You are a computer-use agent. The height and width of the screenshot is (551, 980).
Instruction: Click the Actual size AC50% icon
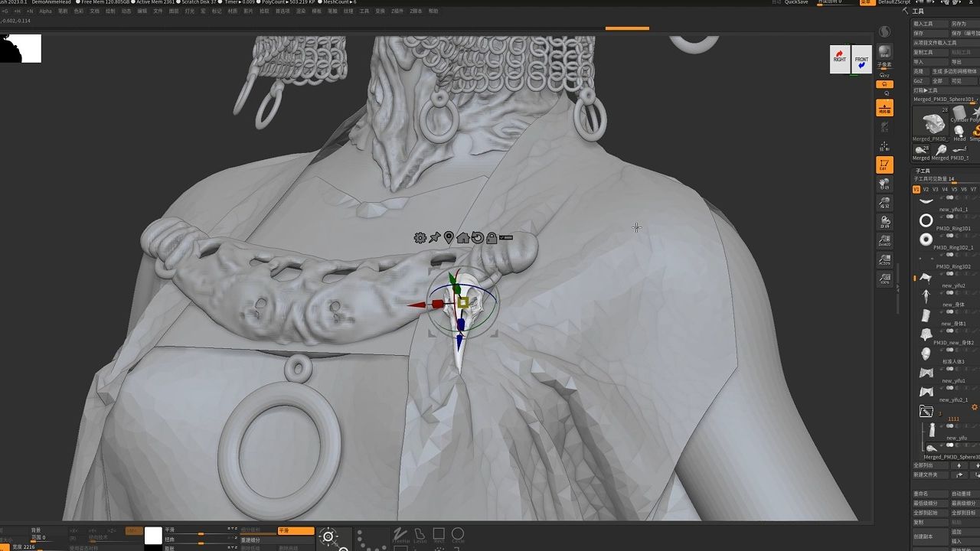(884, 260)
